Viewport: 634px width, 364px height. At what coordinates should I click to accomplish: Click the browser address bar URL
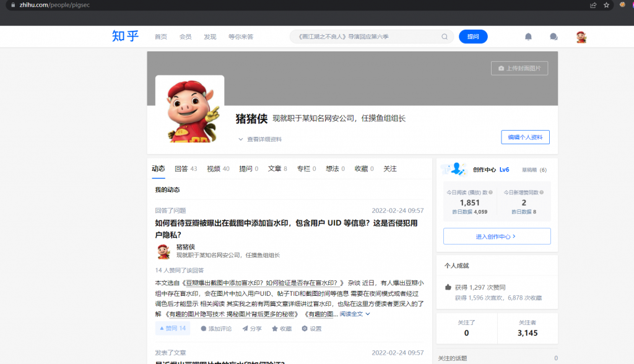click(54, 5)
